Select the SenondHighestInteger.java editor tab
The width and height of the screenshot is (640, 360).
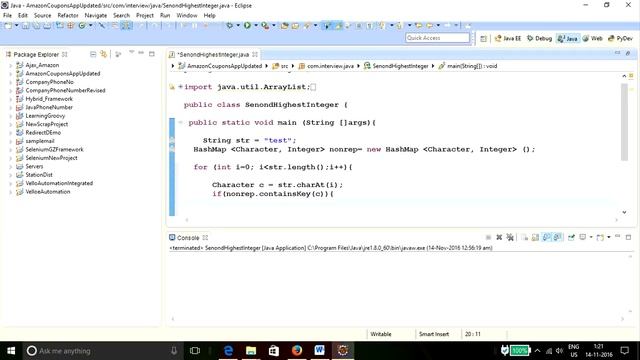click(x=213, y=54)
